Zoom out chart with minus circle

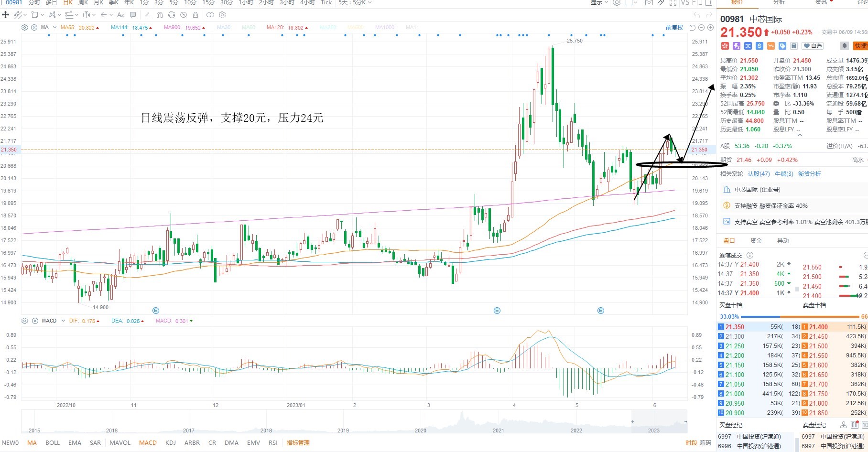click(701, 27)
